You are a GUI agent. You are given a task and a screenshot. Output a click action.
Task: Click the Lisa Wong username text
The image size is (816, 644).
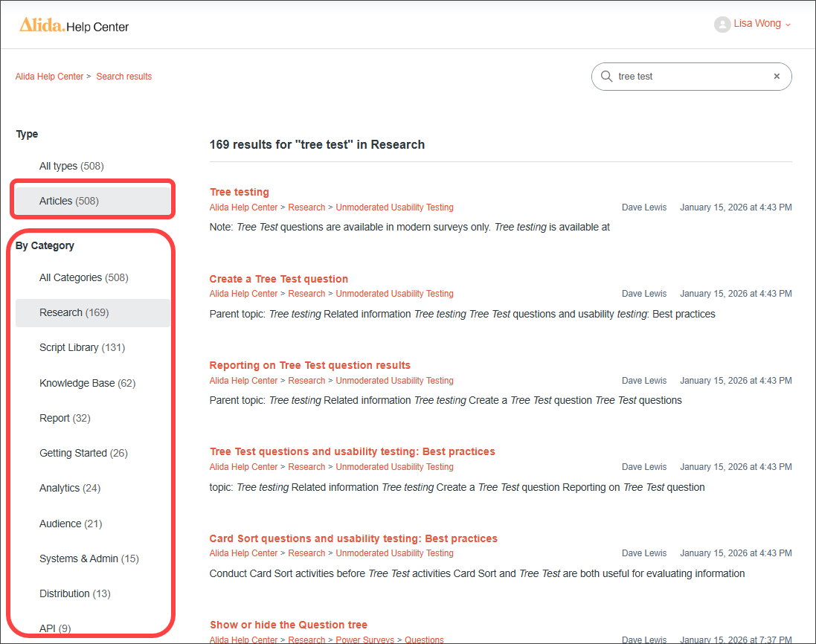click(x=757, y=23)
